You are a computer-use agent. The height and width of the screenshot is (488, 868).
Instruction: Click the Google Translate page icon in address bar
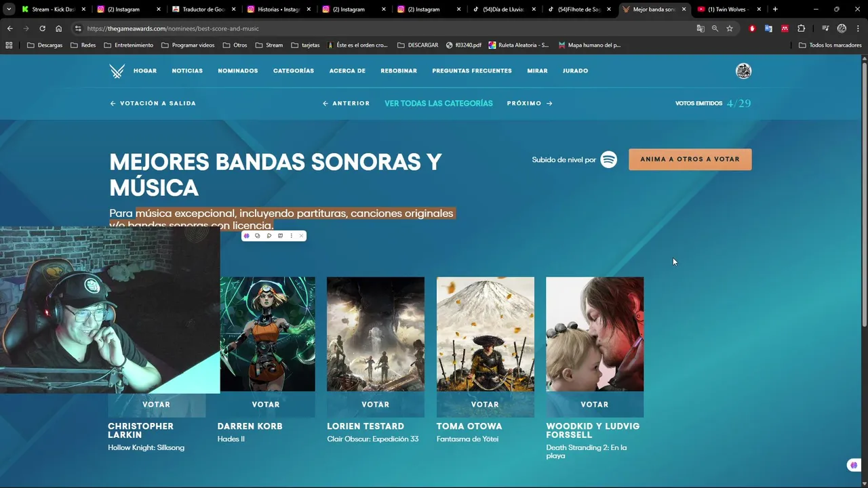coord(701,28)
